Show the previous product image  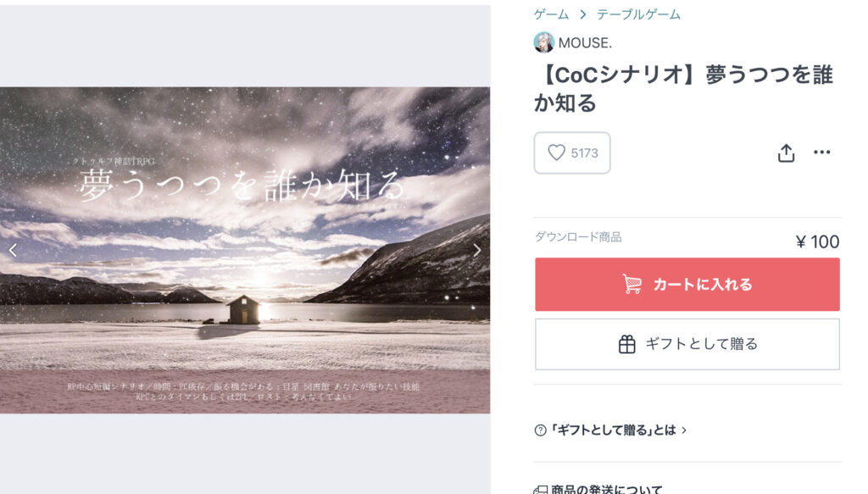pos(13,251)
